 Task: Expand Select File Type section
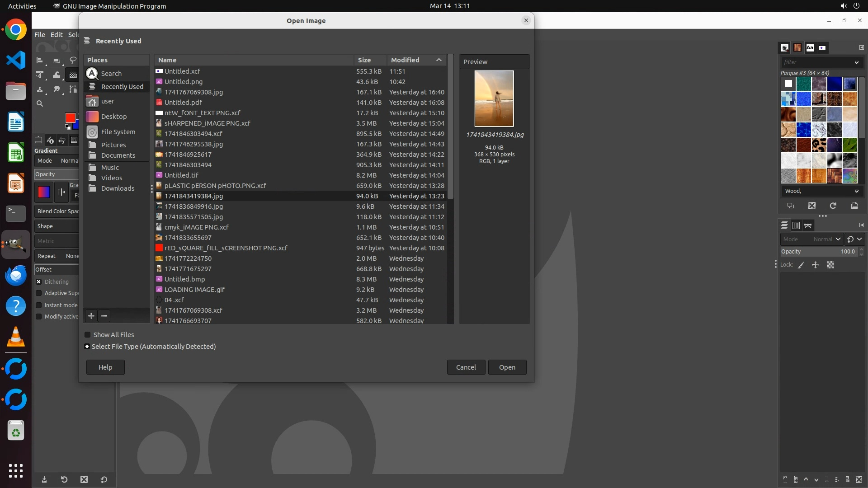[x=87, y=347]
